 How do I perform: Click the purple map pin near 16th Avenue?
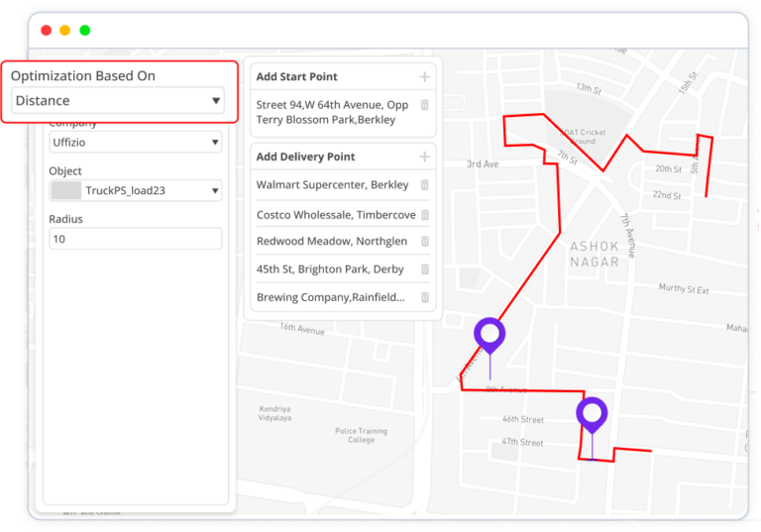pos(489,335)
